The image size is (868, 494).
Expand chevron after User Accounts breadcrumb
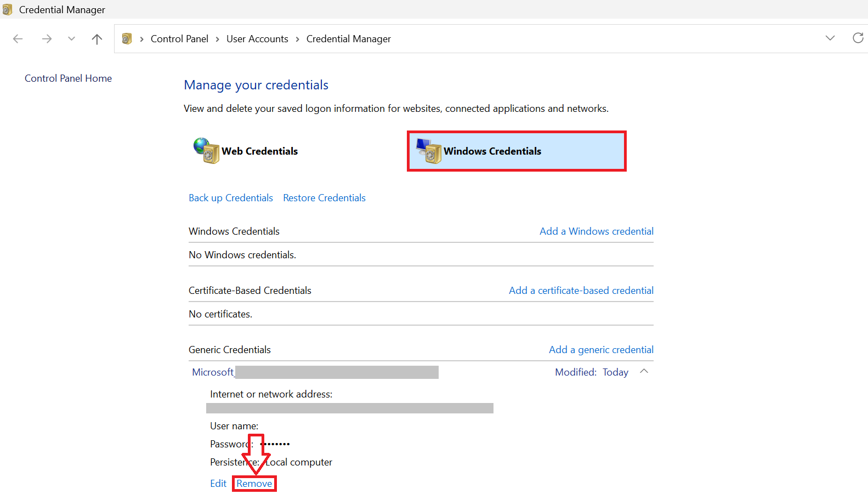[x=297, y=39]
